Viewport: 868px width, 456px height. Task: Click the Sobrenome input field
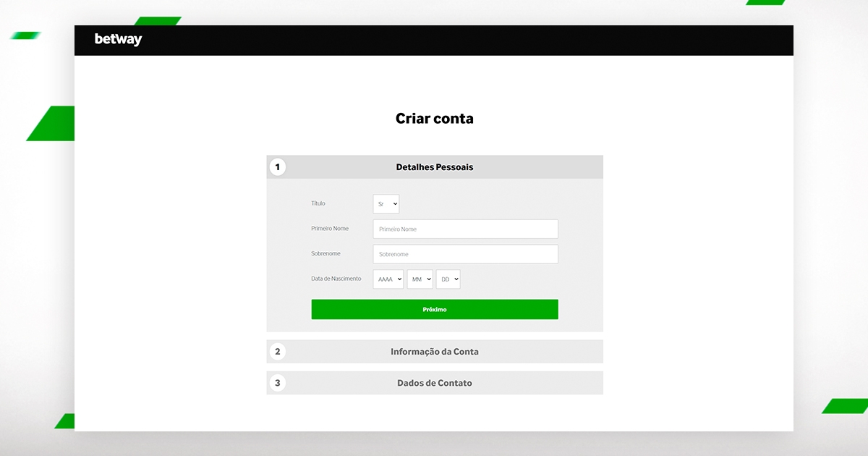click(x=465, y=253)
